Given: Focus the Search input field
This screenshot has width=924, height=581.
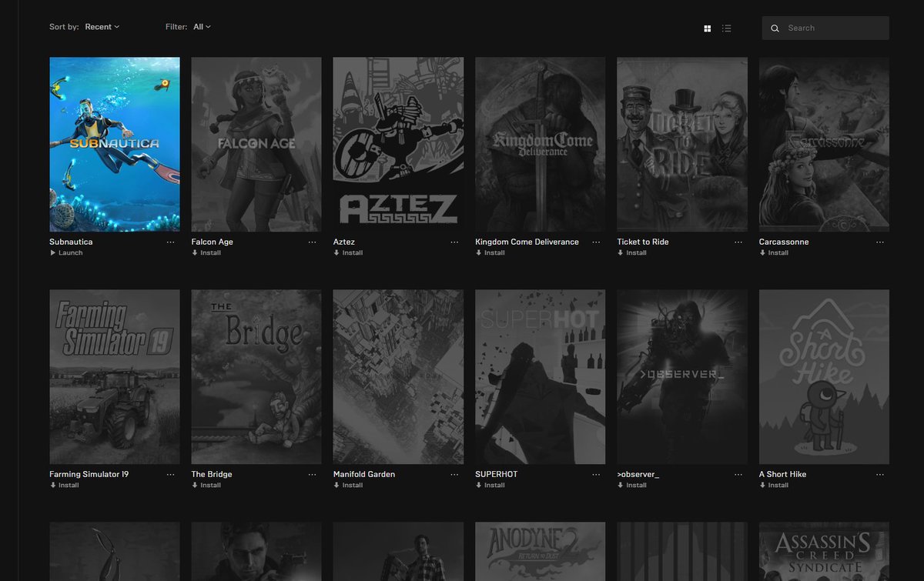Looking at the screenshot, I should [x=825, y=28].
